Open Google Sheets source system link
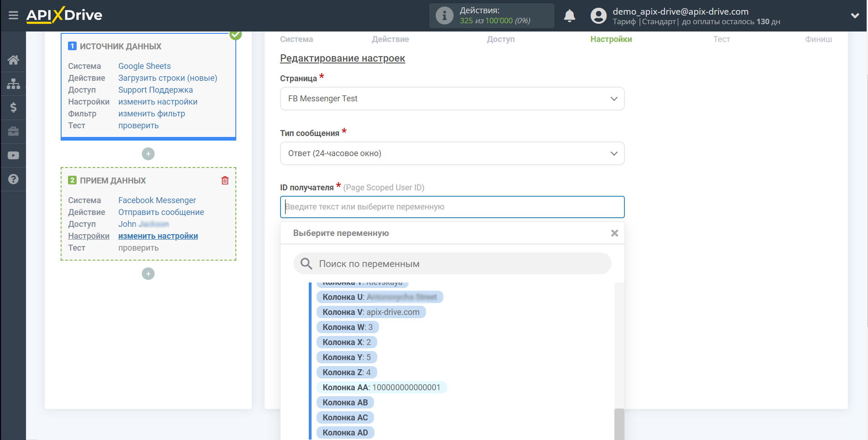Image resolution: width=868 pixels, height=440 pixels. click(145, 66)
